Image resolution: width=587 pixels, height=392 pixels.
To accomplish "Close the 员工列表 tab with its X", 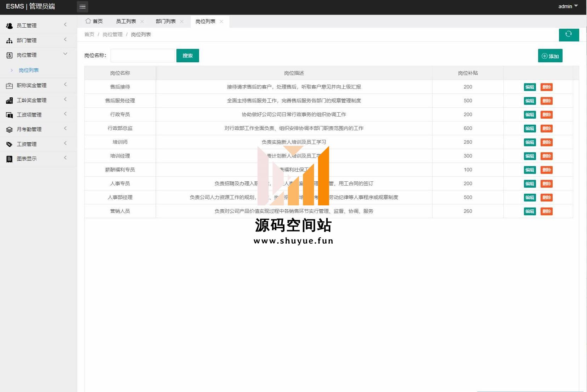I will pos(142,21).
